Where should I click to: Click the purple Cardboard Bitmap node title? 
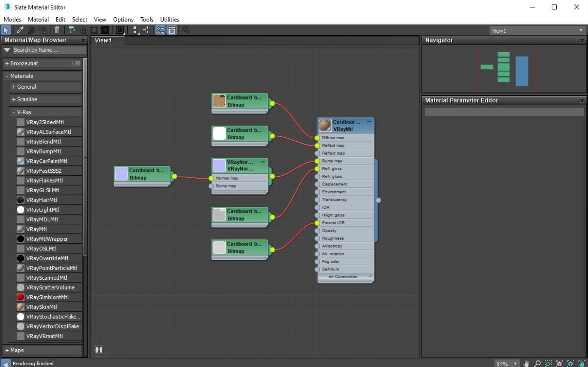coord(146,171)
